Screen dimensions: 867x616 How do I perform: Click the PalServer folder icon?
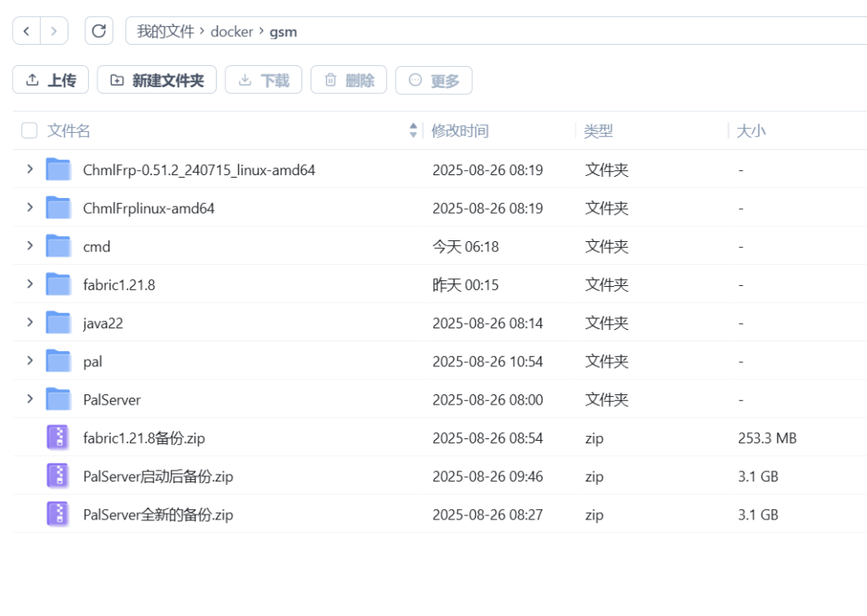pyautogui.click(x=59, y=399)
